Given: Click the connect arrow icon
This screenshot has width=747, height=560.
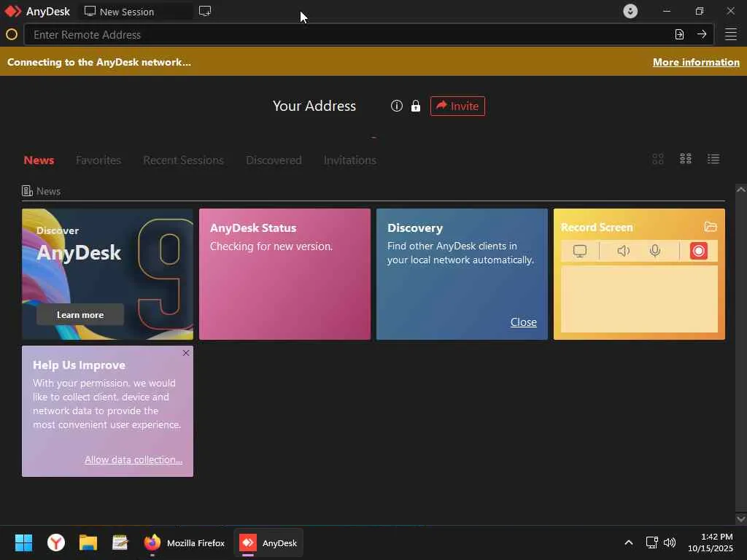Looking at the screenshot, I should tap(702, 34).
